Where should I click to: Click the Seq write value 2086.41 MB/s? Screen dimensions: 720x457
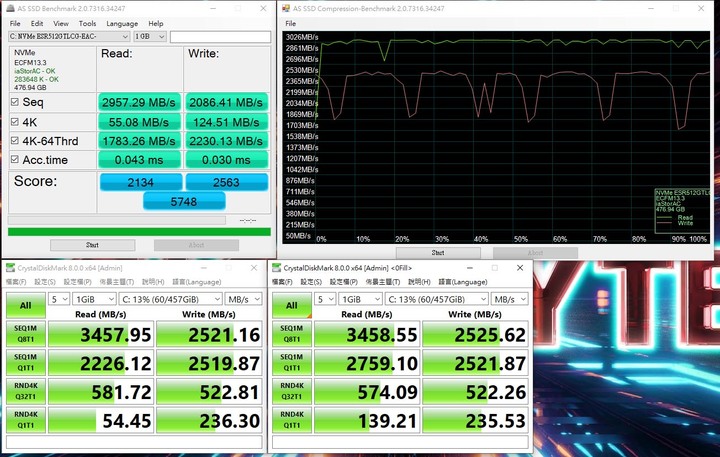point(226,102)
